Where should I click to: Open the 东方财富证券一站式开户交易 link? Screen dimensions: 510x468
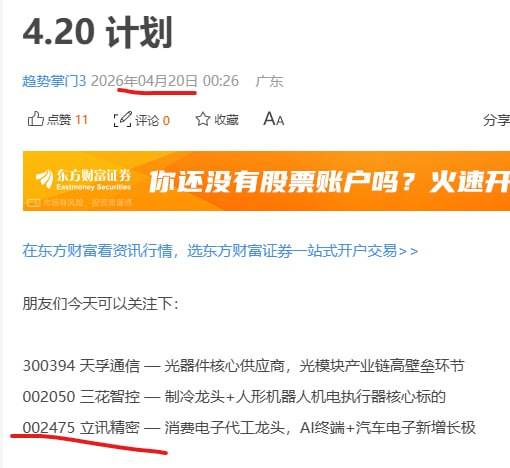click(220, 251)
